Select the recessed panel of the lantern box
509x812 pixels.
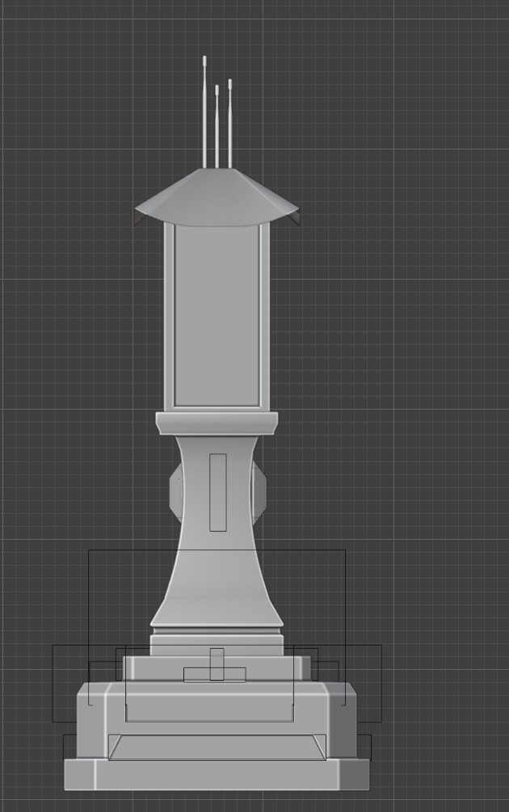[x=217, y=315]
